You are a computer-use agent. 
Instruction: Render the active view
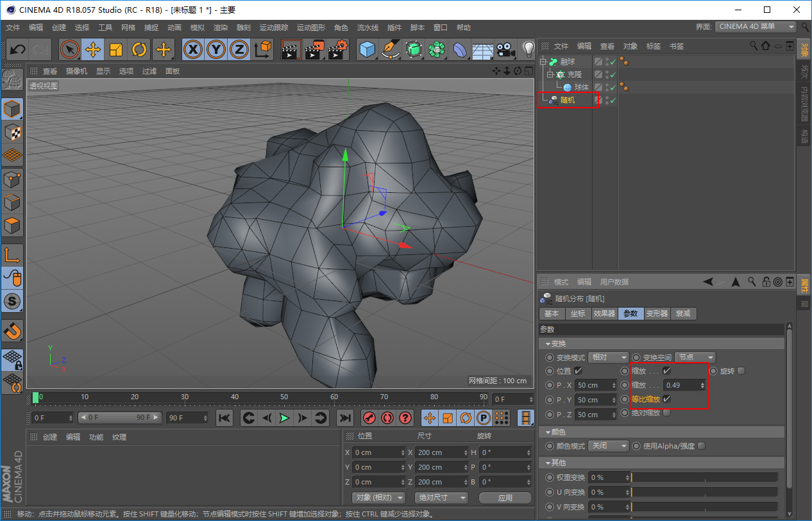point(292,49)
